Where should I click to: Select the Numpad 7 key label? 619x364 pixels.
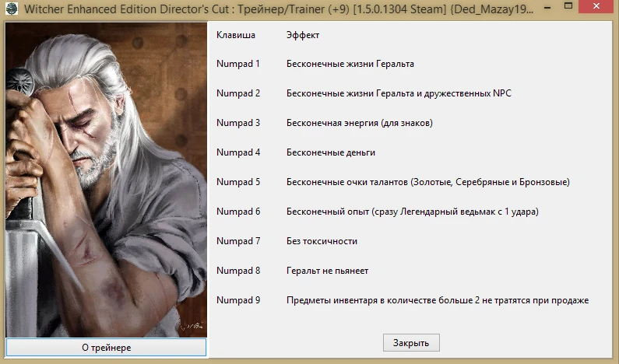[x=238, y=241]
